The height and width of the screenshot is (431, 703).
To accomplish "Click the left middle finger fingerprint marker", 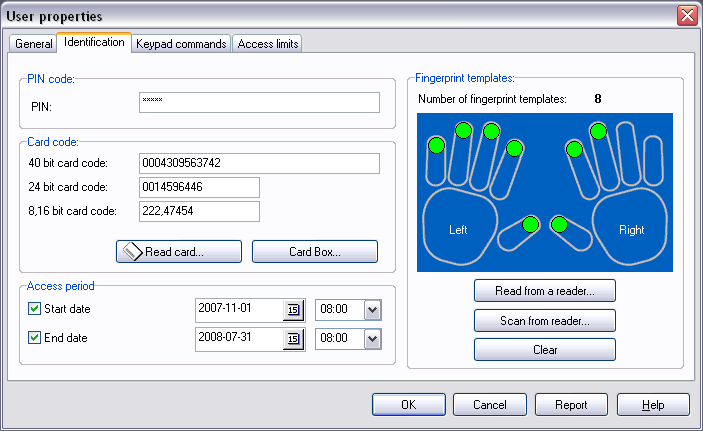I will [491, 131].
